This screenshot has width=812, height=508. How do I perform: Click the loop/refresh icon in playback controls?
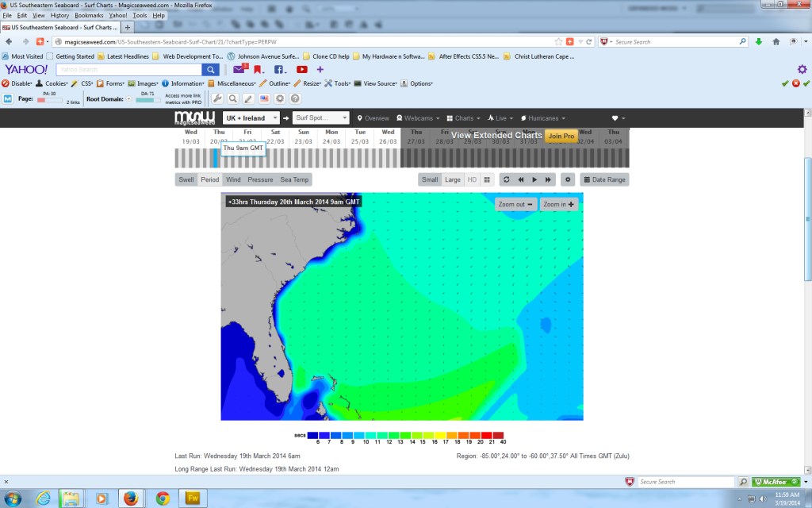(507, 179)
